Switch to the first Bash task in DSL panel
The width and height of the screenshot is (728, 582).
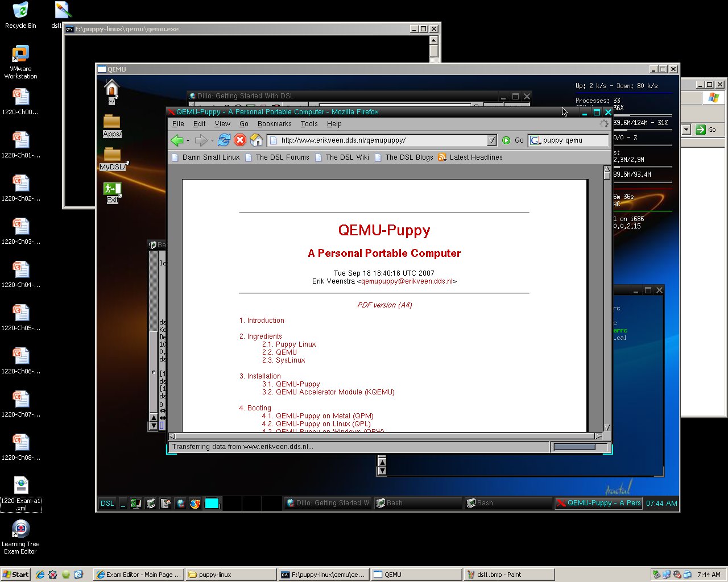pyautogui.click(x=418, y=503)
